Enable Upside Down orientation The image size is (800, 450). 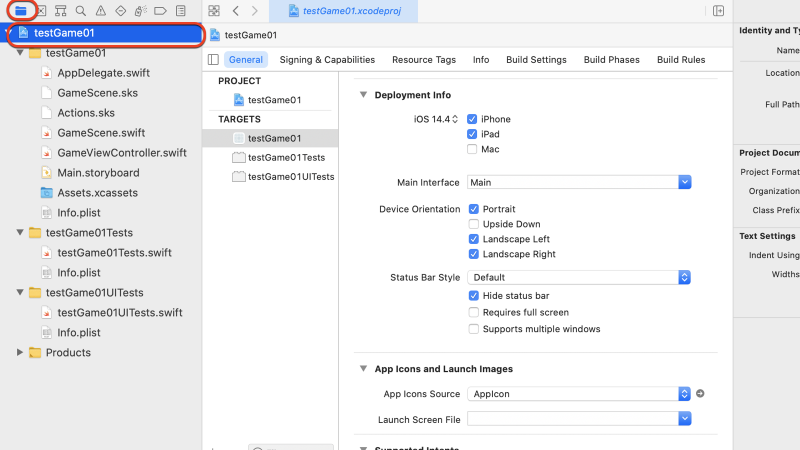coord(473,224)
